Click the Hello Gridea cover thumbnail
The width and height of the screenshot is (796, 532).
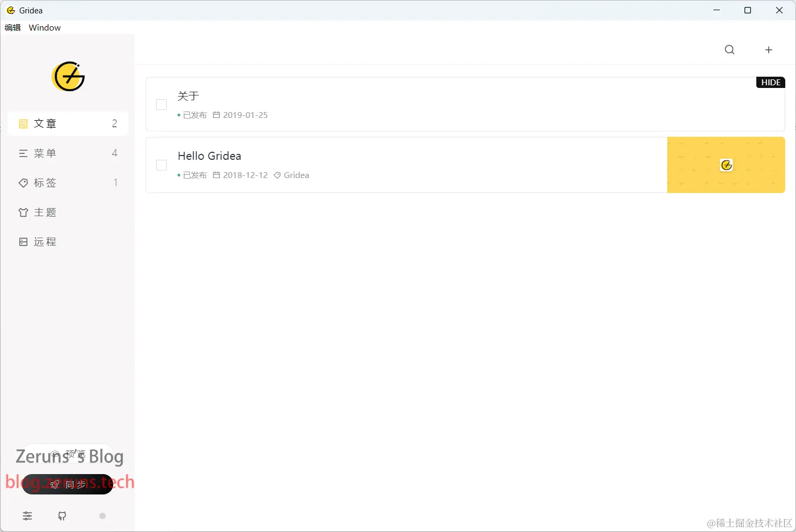726,165
